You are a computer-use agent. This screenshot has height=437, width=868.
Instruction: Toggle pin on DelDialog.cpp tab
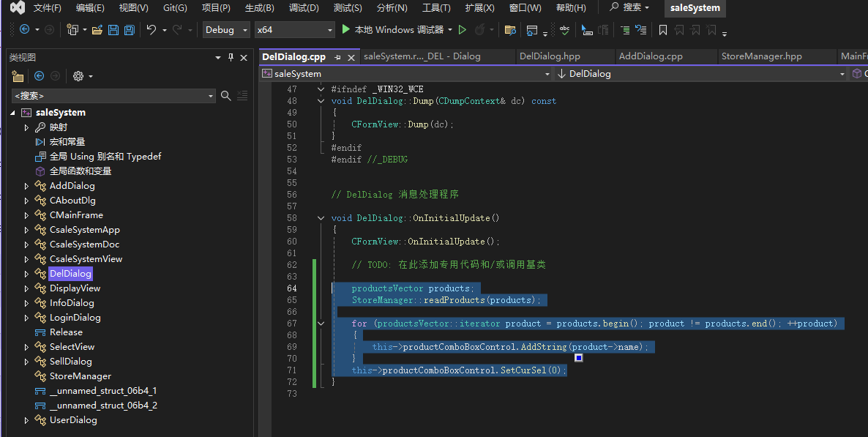[338, 57]
